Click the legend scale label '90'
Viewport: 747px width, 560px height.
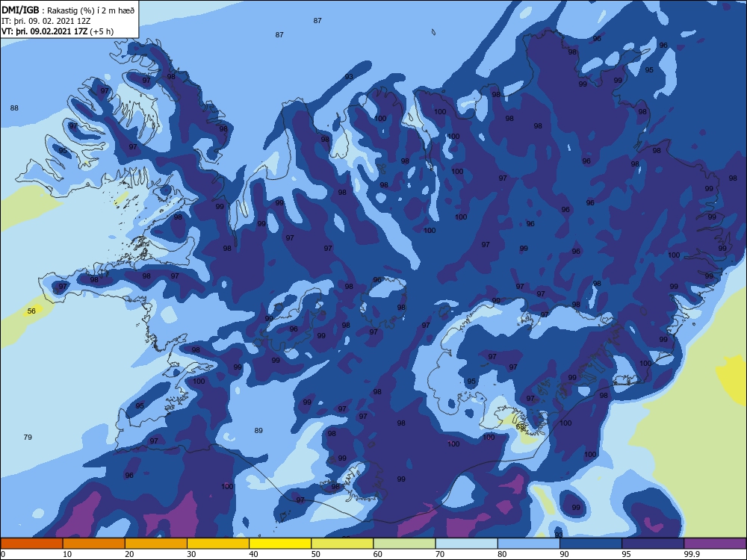[x=565, y=554]
